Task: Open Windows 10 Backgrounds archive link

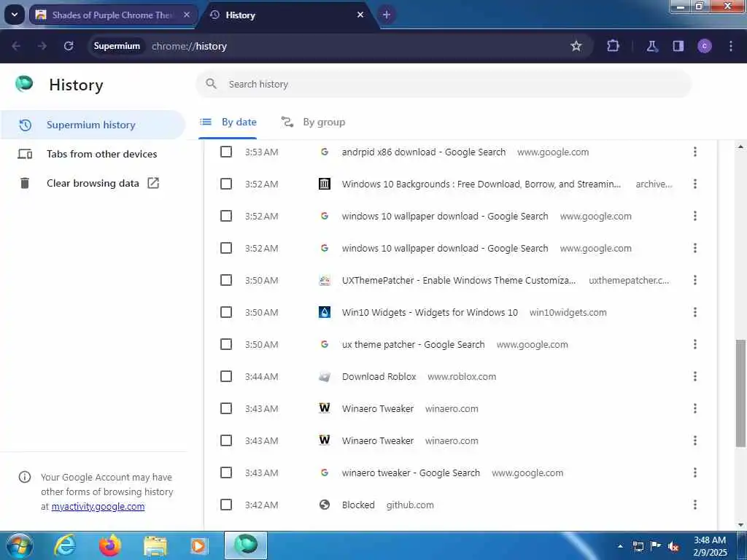Action: (x=481, y=184)
